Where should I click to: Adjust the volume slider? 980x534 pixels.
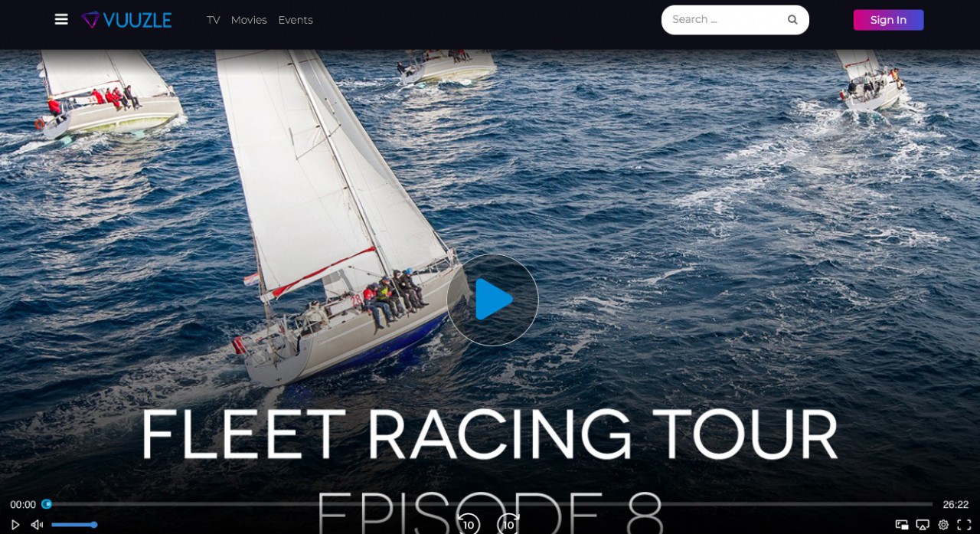click(73, 525)
